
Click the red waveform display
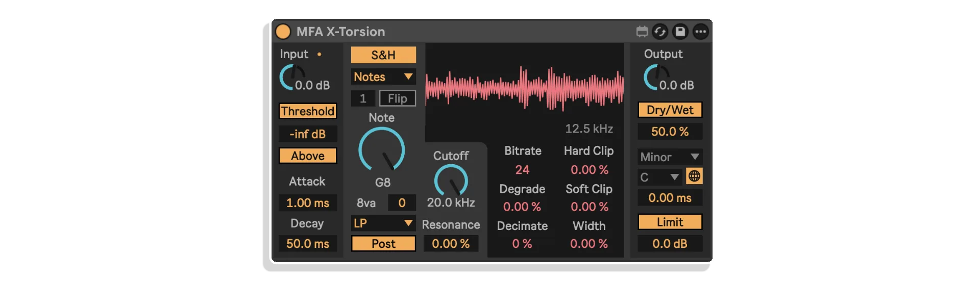click(524, 88)
